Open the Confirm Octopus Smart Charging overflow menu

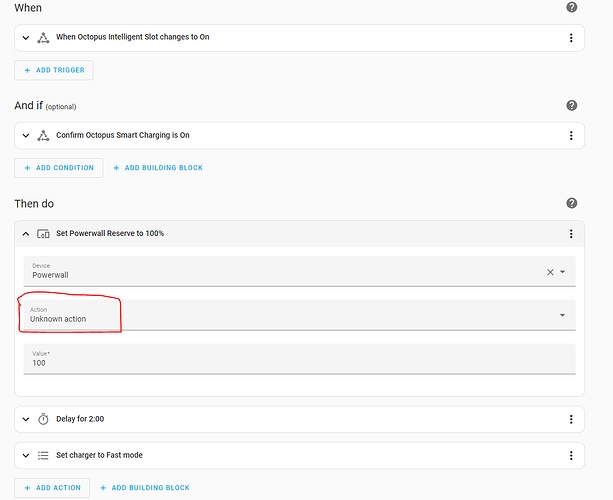pyautogui.click(x=571, y=135)
